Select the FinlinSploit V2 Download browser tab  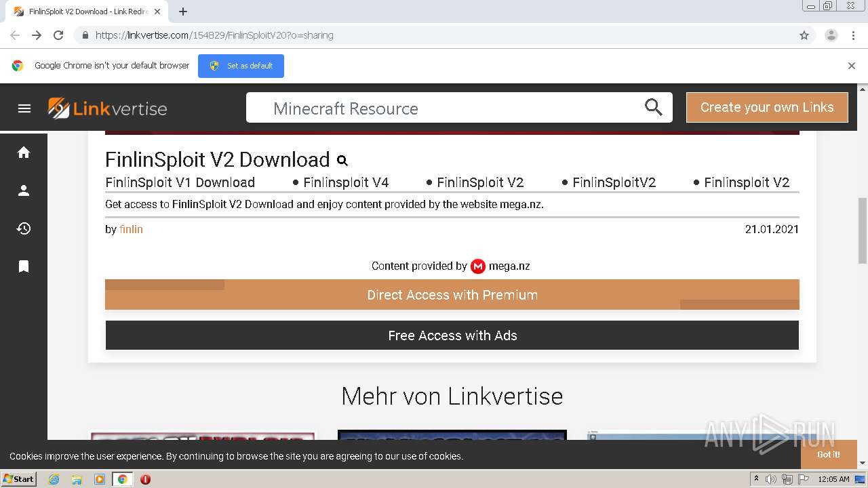(x=87, y=12)
